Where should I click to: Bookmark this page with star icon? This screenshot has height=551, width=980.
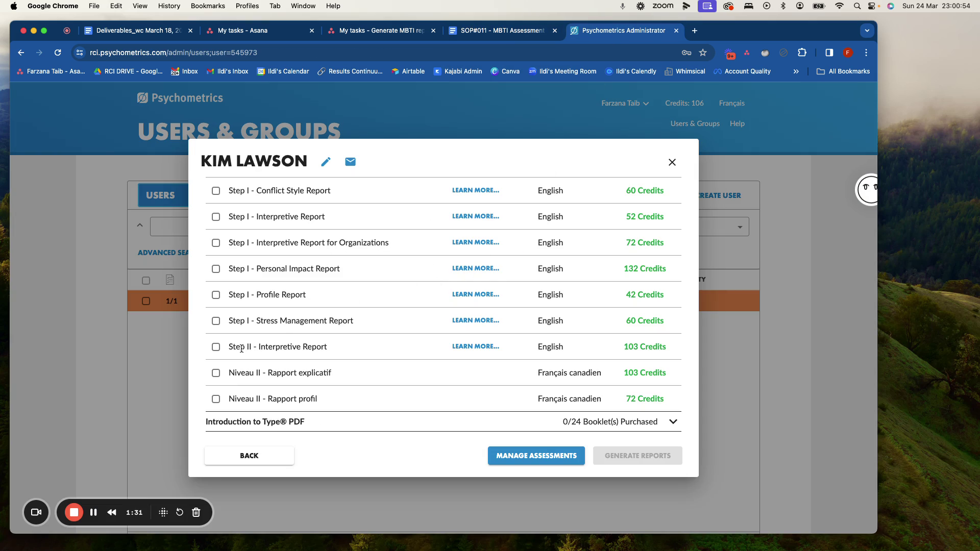(703, 53)
